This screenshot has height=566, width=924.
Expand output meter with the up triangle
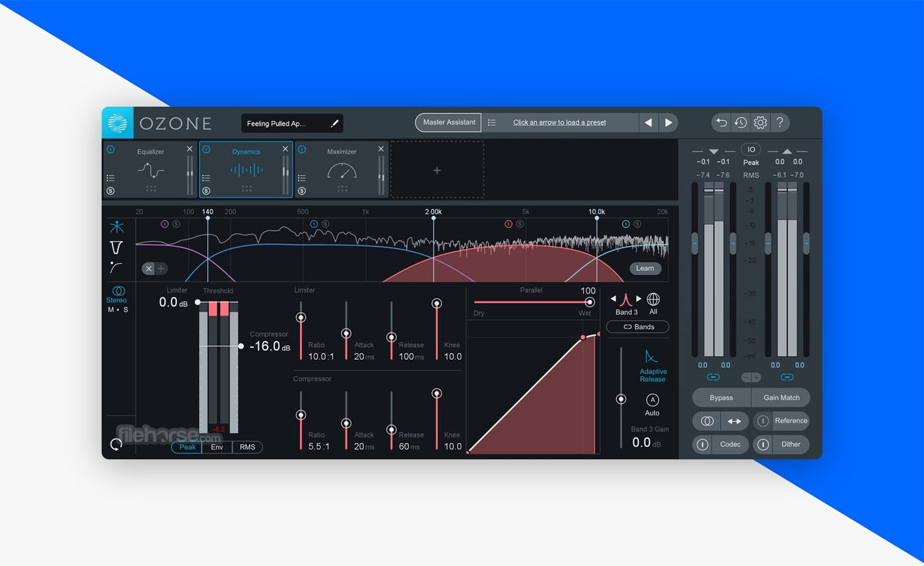point(788,151)
